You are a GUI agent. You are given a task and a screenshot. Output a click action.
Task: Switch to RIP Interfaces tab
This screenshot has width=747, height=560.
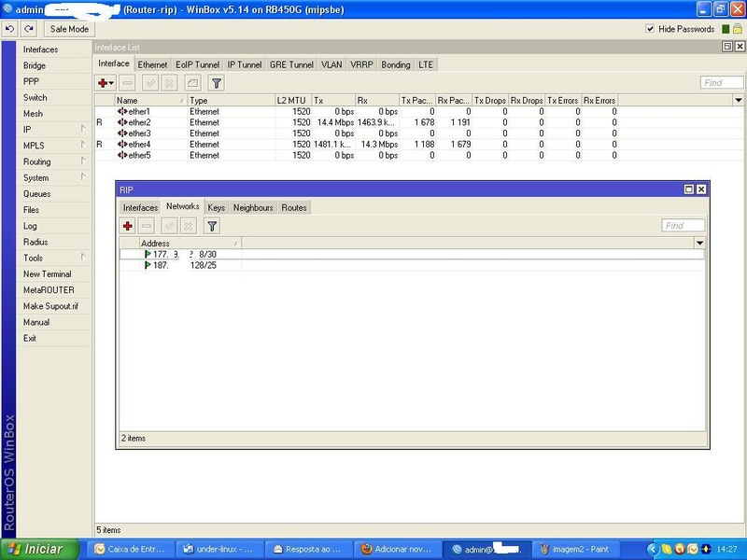pyautogui.click(x=140, y=207)
